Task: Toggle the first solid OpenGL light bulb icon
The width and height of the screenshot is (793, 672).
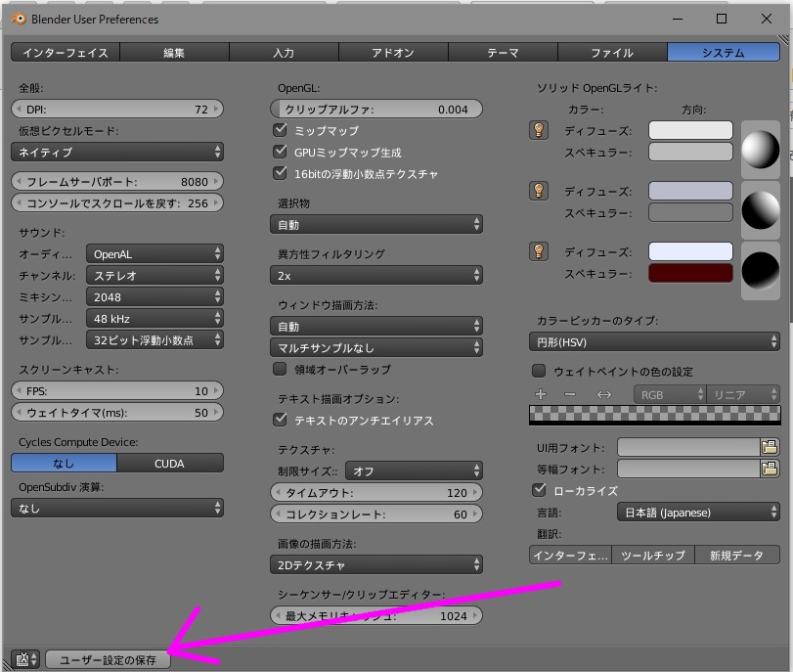Action: coord(539,130)
